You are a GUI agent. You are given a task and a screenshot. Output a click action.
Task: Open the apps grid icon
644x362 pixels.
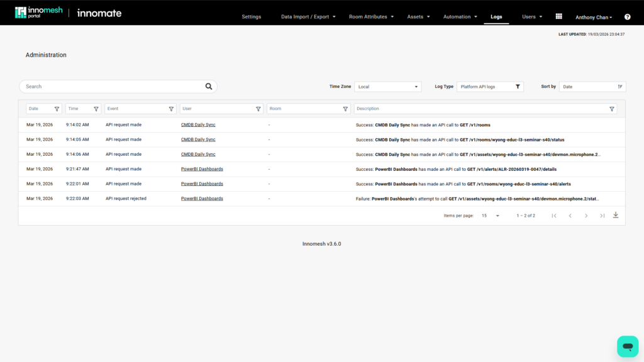pos(558,17)
